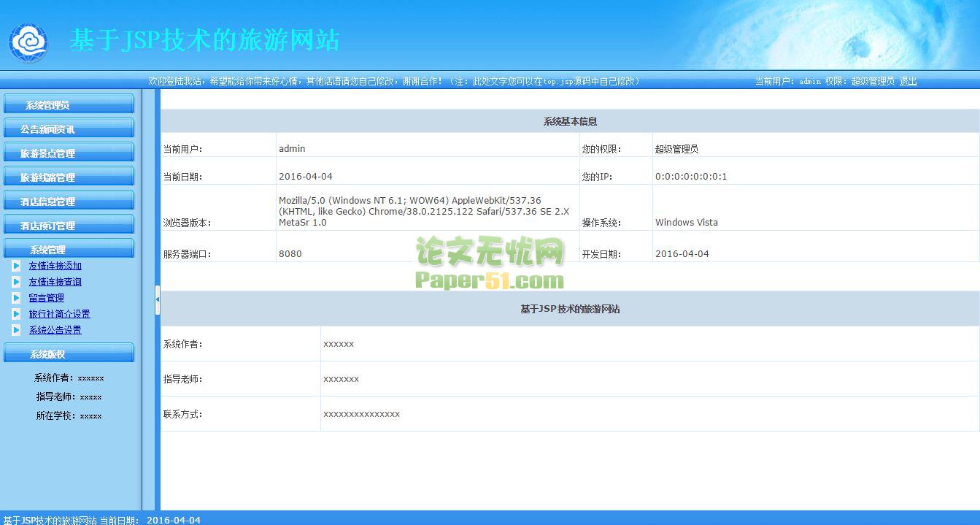
Task: Collapse the 系统管理 menu section
Action: coord(69,250)
